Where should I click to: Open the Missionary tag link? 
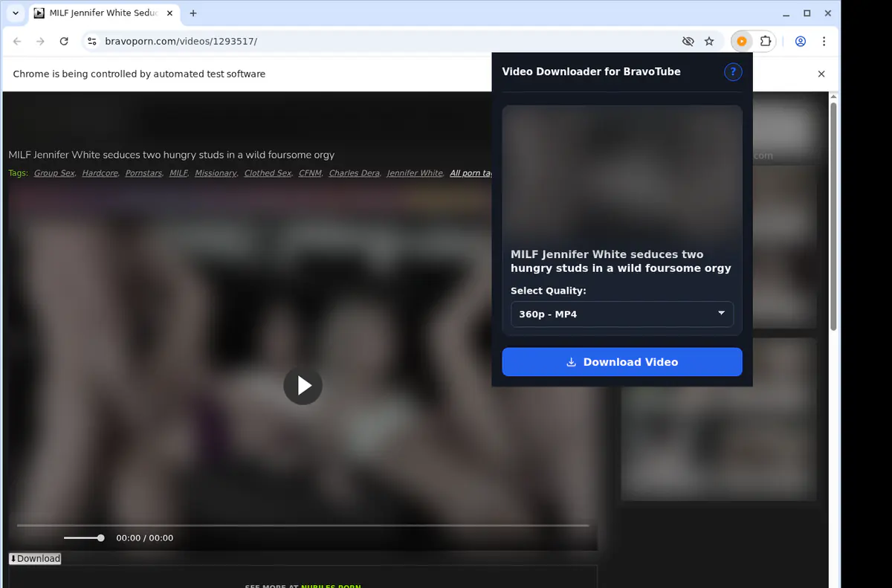point(216,173)
